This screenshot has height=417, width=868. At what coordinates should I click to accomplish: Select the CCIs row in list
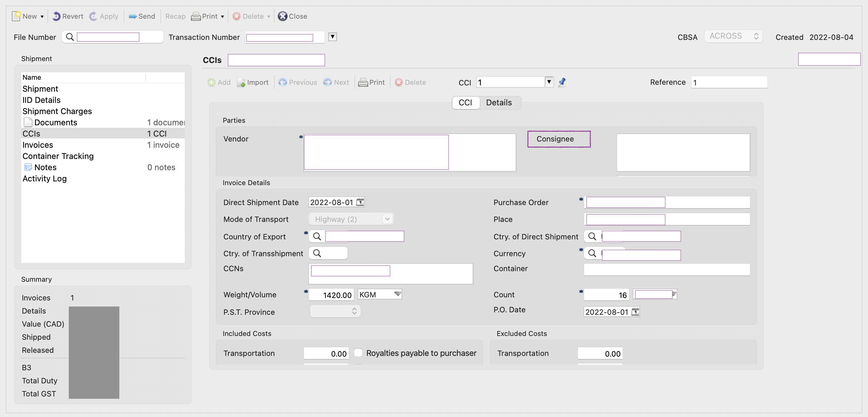click(103, 134)
